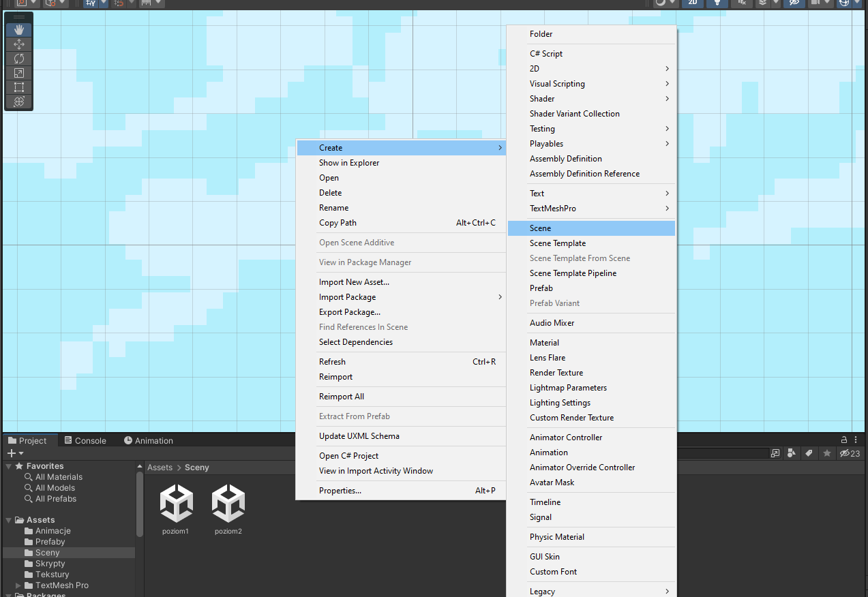Toggle hidden packages visibility counter
Image resolution: width=868 pixels, height=597 pixels.
click(x=850, y=453)
